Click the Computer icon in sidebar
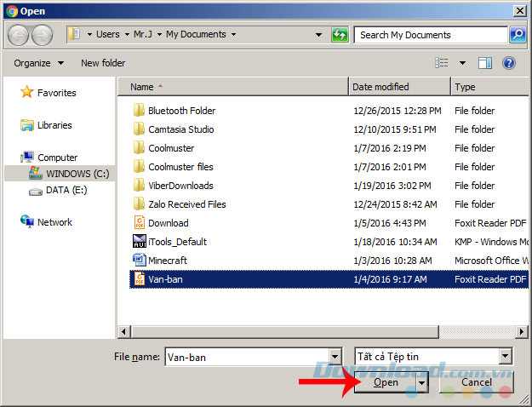 26,157
